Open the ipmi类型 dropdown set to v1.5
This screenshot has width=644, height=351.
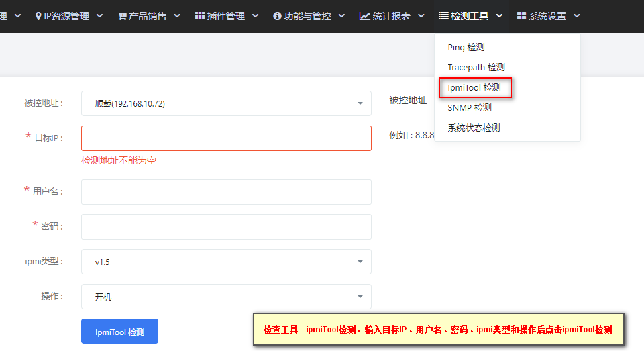point(226,262)
